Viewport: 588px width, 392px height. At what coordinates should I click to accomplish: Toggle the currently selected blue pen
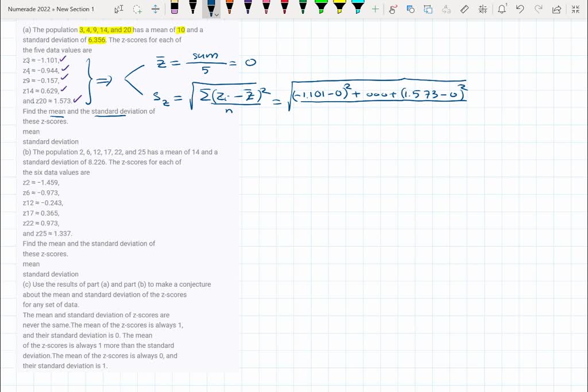[210, 7]
